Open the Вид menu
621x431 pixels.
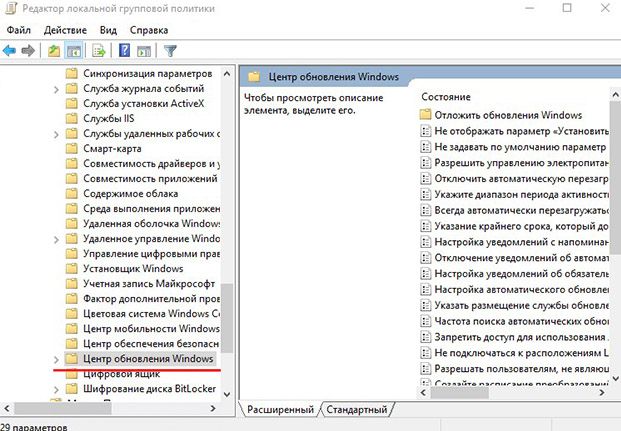click(x=108, y=30)
